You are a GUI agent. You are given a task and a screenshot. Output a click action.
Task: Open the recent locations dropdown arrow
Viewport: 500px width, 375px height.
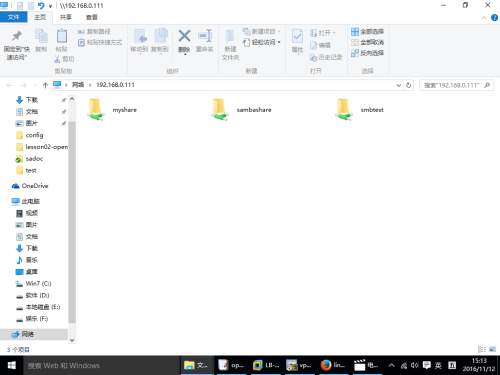35,85
